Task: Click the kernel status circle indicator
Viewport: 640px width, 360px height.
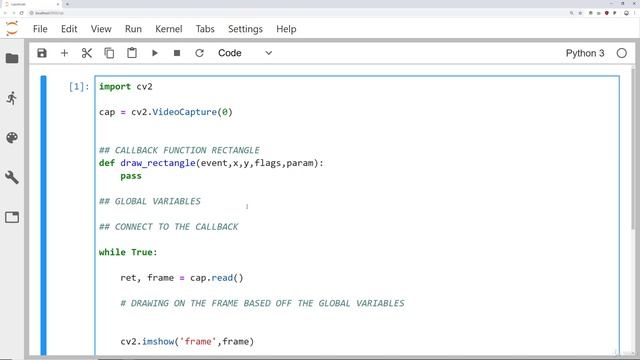Action: [x=622, y=53]
